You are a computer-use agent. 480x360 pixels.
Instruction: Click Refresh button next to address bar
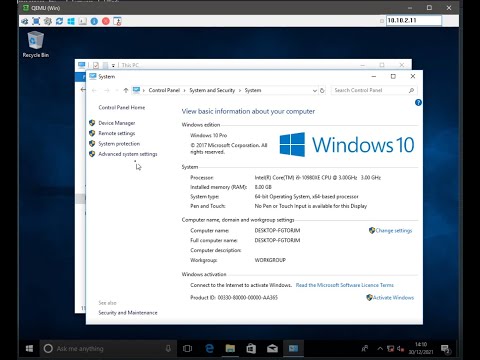[322, 90]
